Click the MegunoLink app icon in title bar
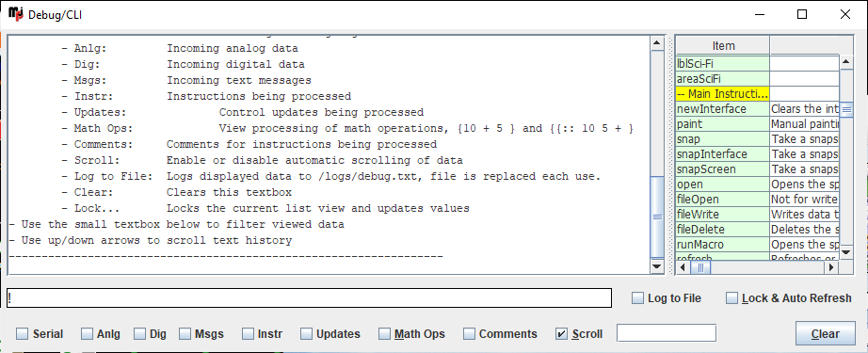 pos(15,14)
